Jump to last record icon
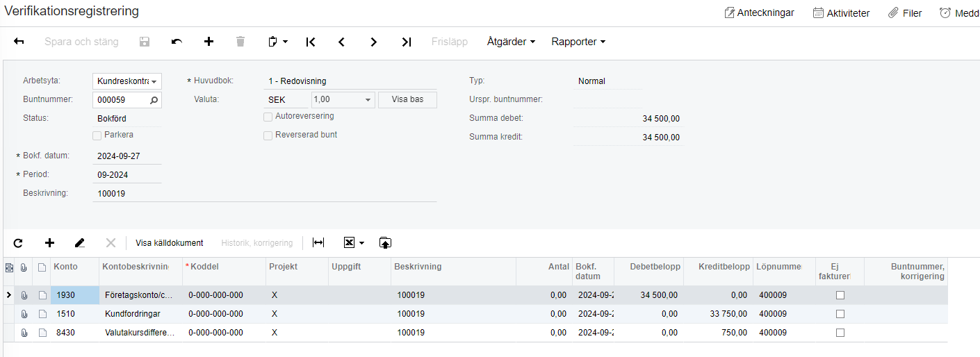Viewport: 980px width, 357px height. pyautogui.click(x=407, y=42)
